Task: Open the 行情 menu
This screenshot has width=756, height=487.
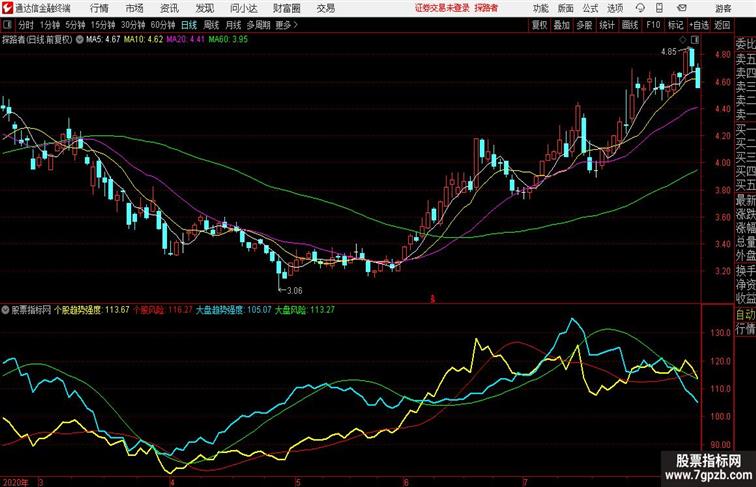Action: (x=99, y=8)
